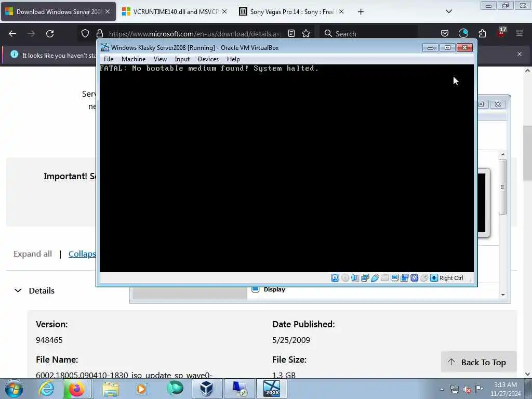Click the Firefox address bar URL
532x399 pixels.
pyautogui.click(x=195, y=34)
